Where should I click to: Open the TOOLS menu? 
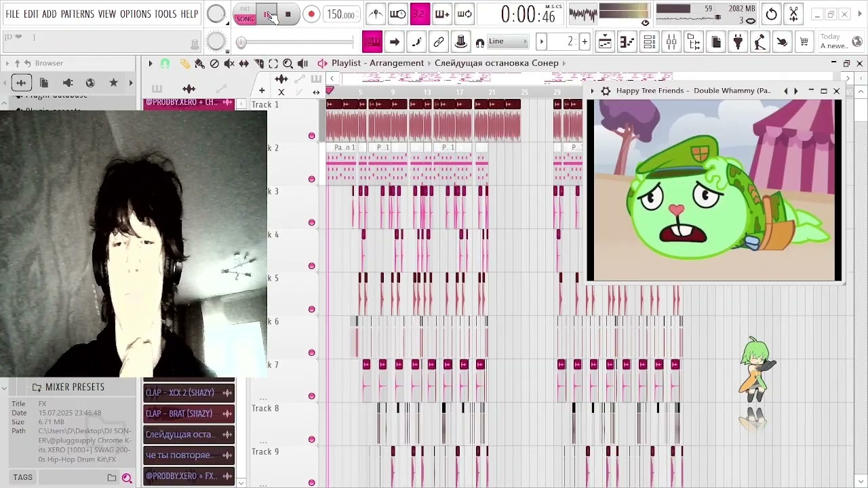165,14
